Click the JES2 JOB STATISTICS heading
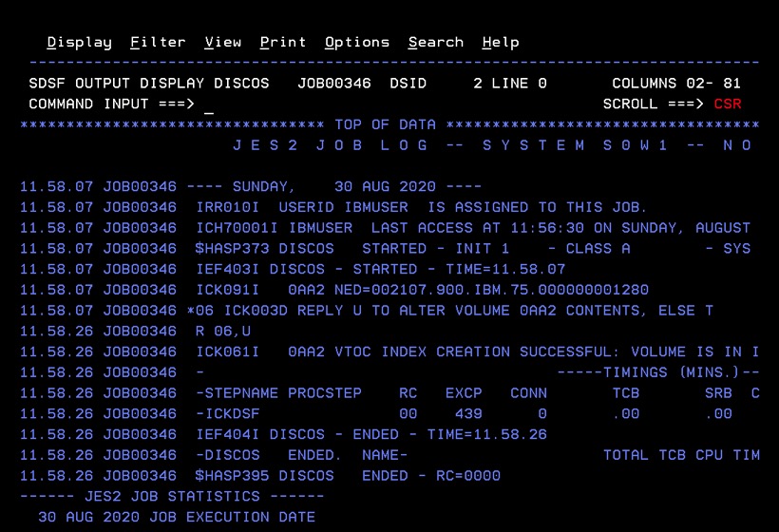 pyautogui.click(x=172, y=496)
